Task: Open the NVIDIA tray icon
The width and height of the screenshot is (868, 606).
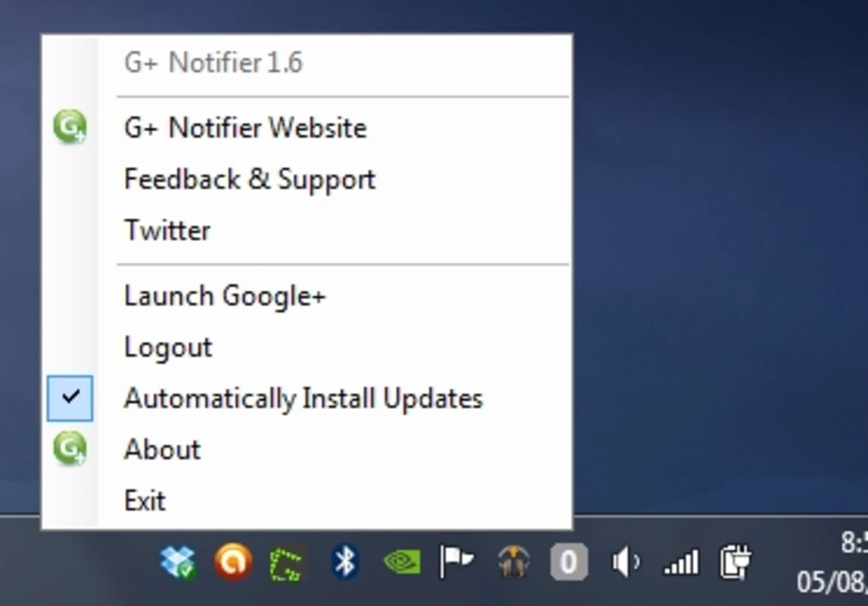Action: (402, 562)
